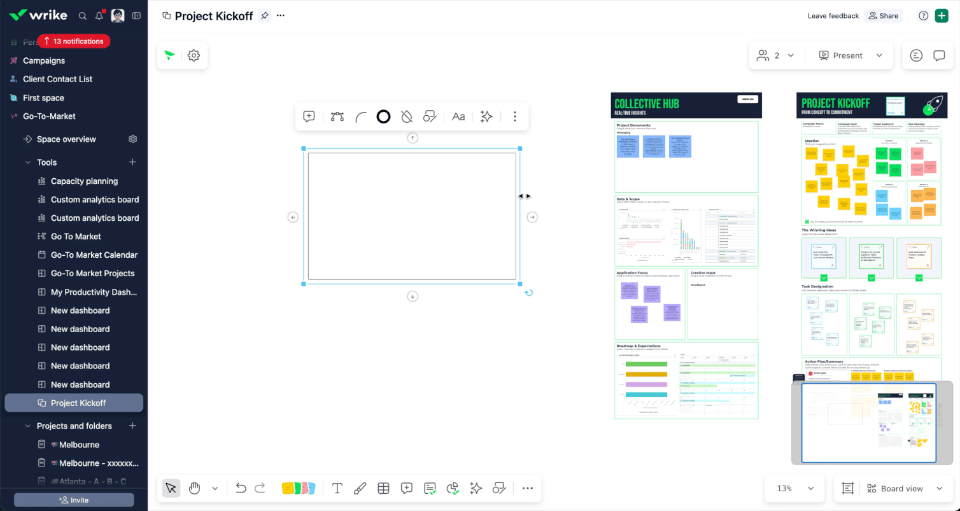Open whiteboard settings gear
This screenshot has height=511, width=960.
click(193, 55)
